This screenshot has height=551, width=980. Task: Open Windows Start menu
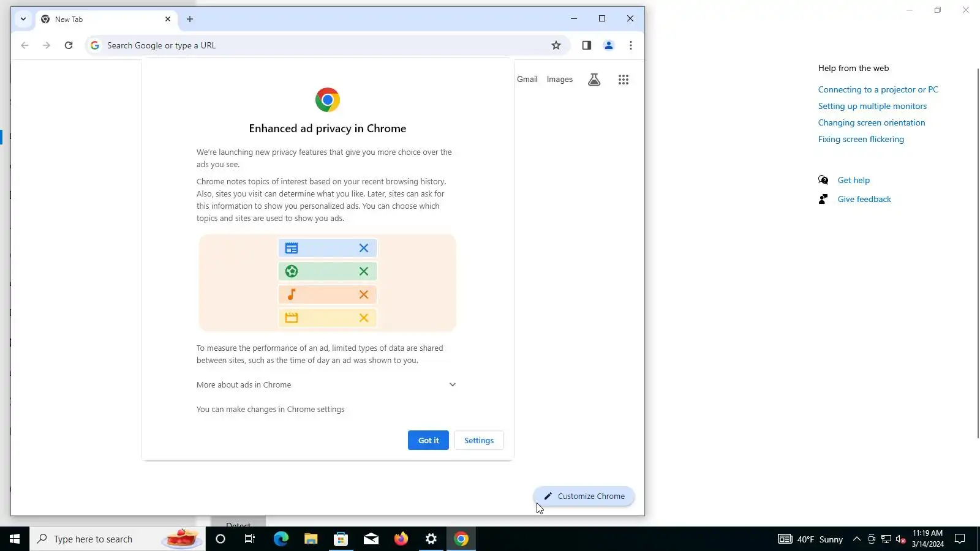[x=15, y=539]
